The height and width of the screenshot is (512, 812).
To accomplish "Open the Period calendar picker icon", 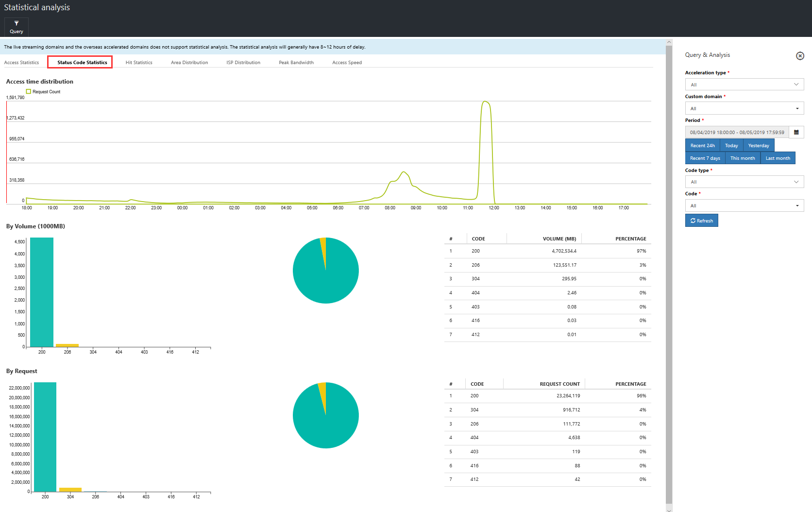I will point(796,132).
